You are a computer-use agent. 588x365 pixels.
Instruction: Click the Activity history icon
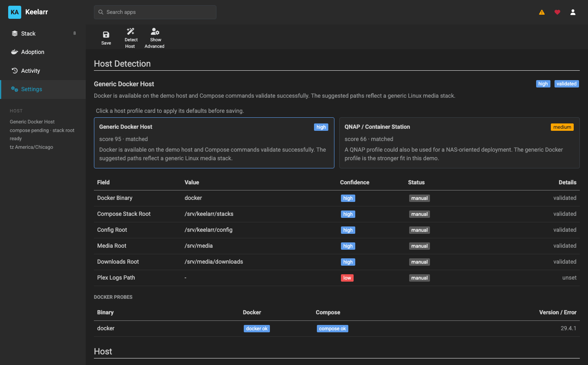(15, 71)
